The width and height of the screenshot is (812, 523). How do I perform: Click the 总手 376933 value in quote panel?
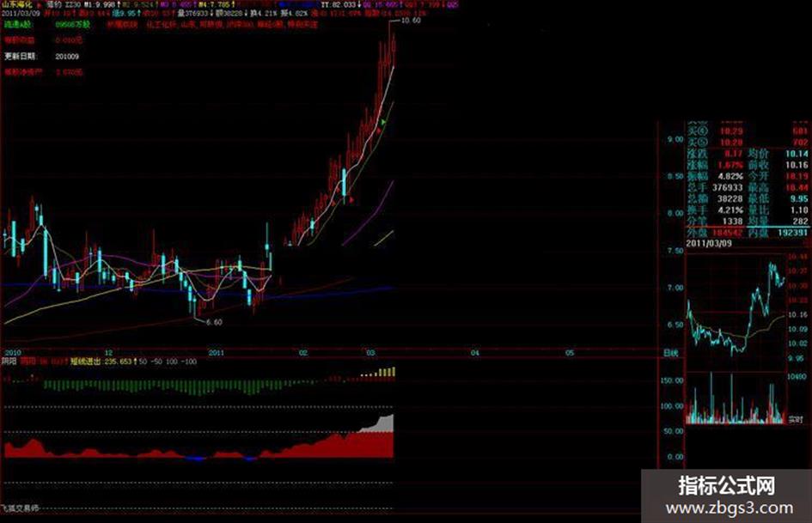click(727, 187)
